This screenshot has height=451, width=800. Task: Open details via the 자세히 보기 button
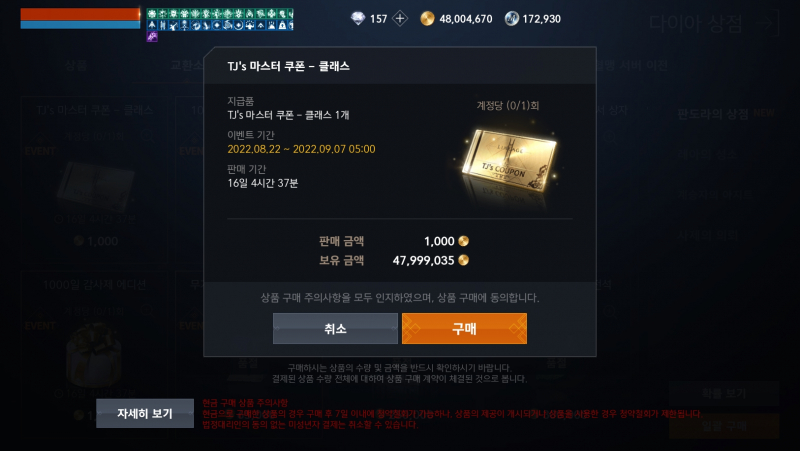145,413
